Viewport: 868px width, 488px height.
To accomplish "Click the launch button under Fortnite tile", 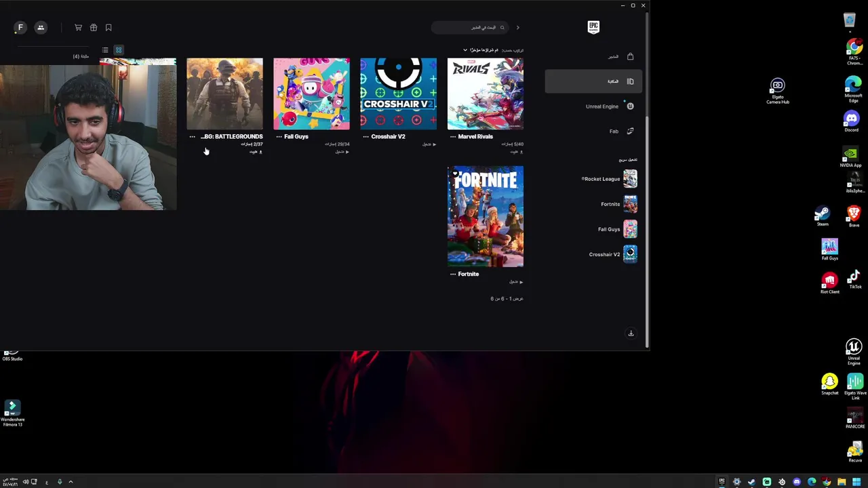I will [516, 282].
